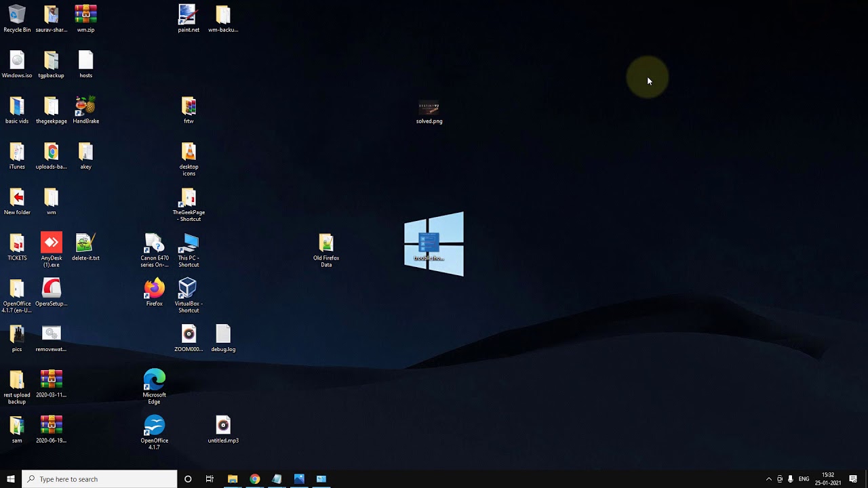Open the Notepad-style app on taskbar
The width and height of the screenshot is (868, 488).
[277, 479]
